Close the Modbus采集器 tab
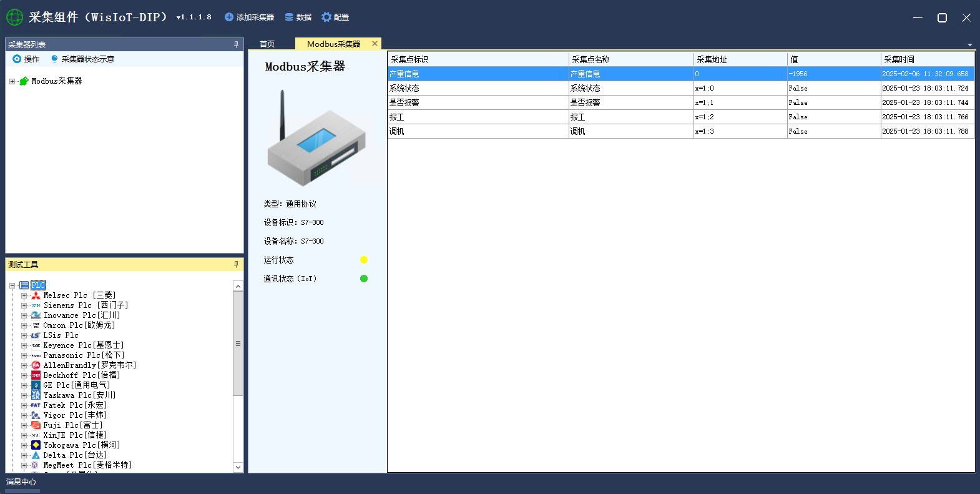The height and width of the screenshot is (494, 980). pos(375,44)
